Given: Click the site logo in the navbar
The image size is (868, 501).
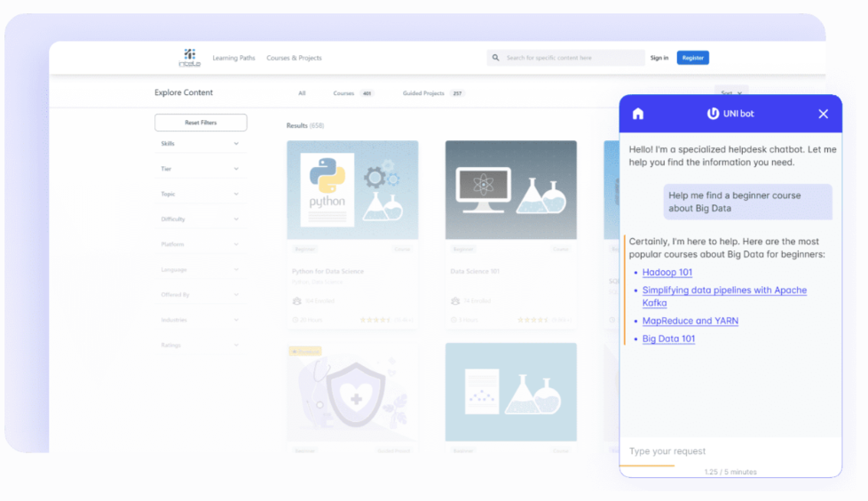Looking at the screenshot, I should click(189, 58).
